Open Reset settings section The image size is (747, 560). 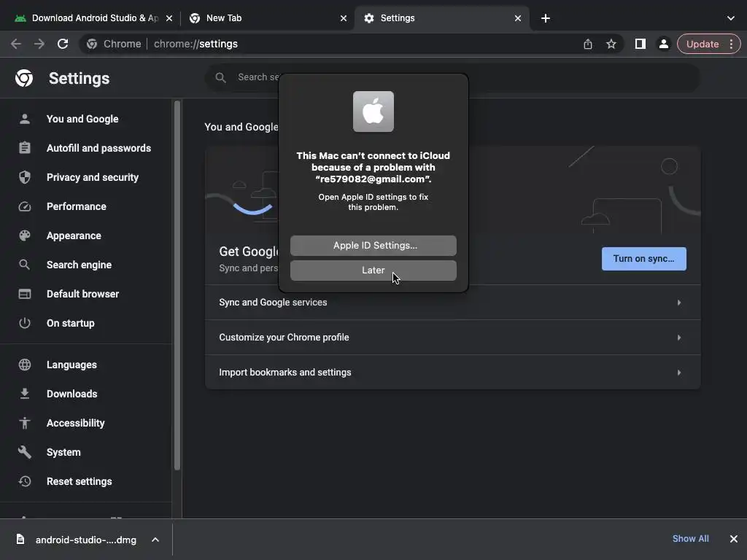[79, 481]
